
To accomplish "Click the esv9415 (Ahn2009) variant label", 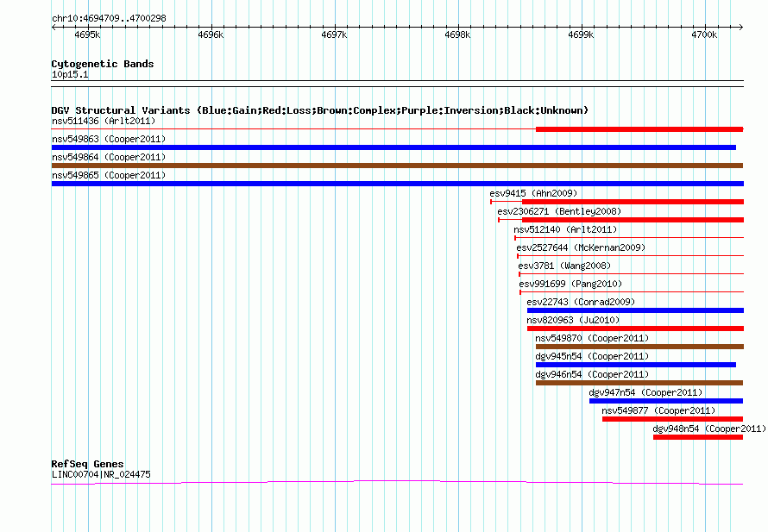I will click(x=533, y=193).
